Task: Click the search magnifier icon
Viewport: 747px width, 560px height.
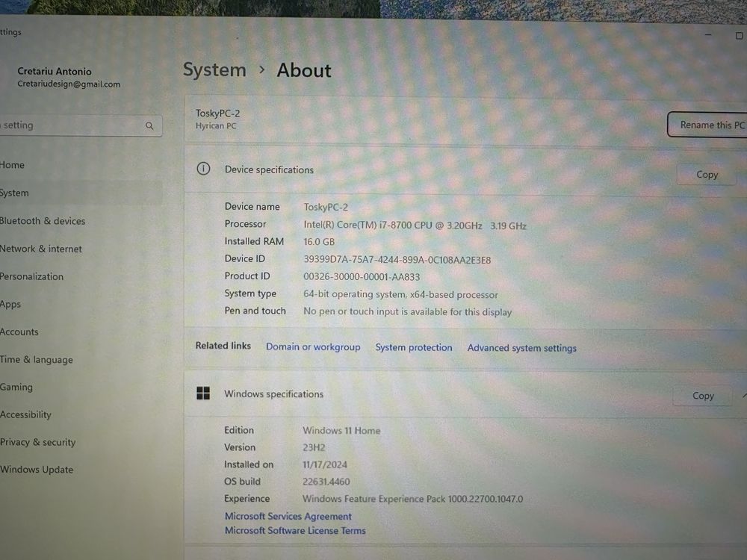Action: (x=149, y=125)
